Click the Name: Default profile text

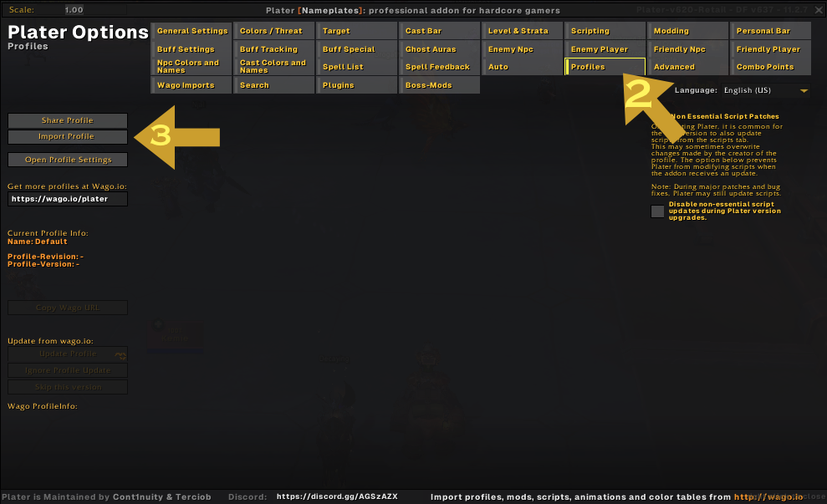coord(38,242)
